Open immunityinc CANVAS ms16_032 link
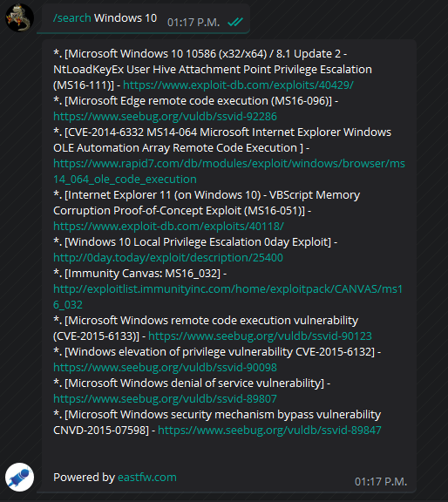Viewport: 448px width, 502px height. coord(227,297)
